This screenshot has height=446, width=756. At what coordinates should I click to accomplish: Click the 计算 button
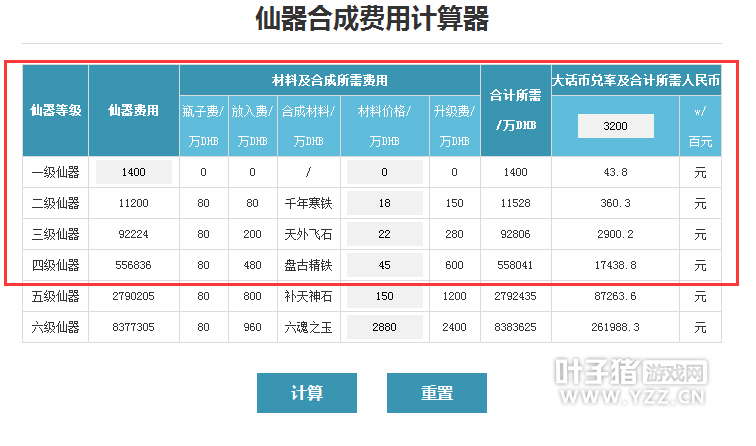pyautogui.click(x=306, y=393)
